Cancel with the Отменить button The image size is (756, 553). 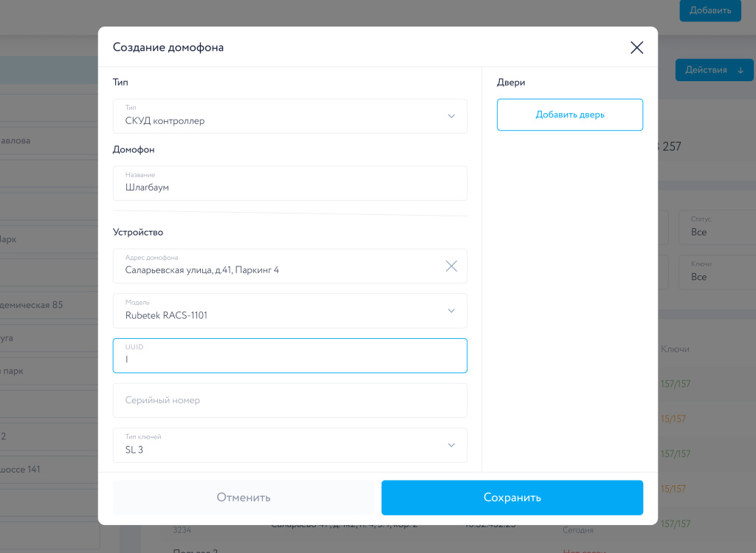pyautogui.click(x=244, y=498)
